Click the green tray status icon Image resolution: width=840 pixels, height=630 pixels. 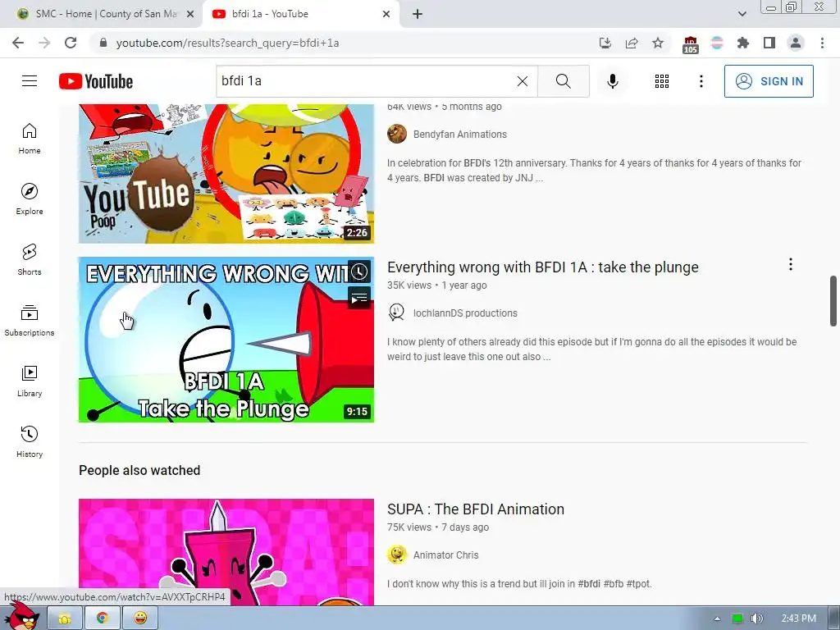click(x=737, y=619)
